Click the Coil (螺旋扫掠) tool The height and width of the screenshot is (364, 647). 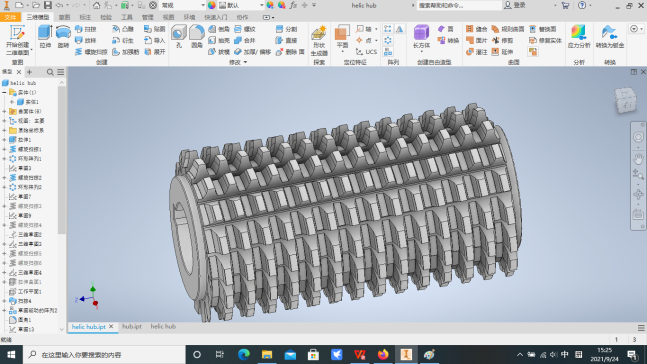point(91,52)
